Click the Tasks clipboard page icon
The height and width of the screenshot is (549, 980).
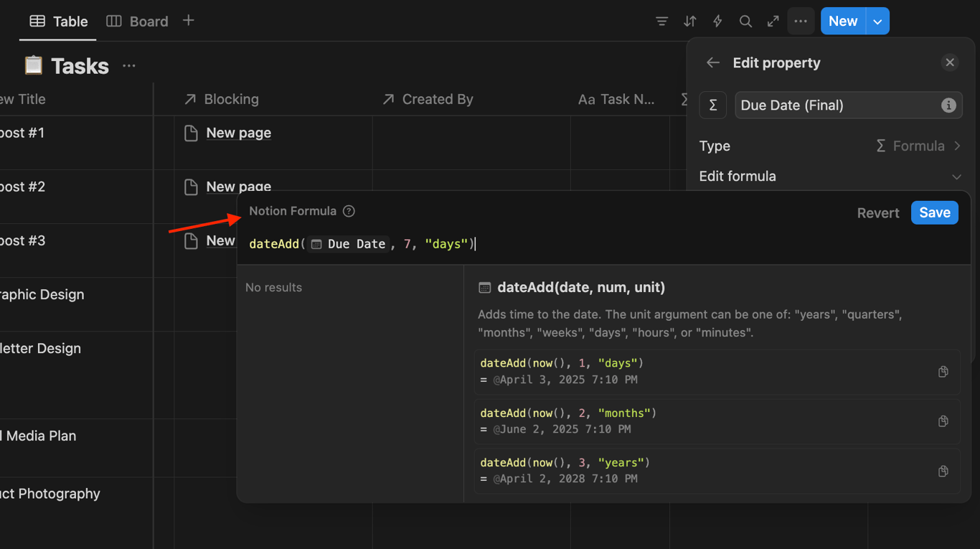tap(33, 65)
